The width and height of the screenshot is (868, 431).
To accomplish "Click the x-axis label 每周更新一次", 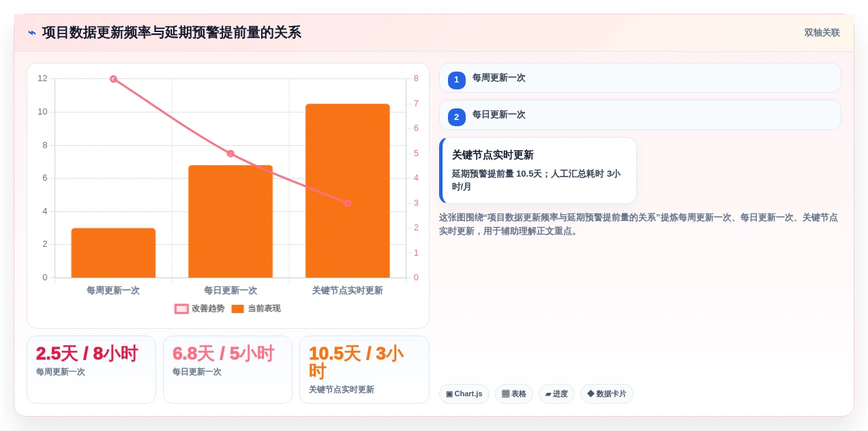I will 113,291.
